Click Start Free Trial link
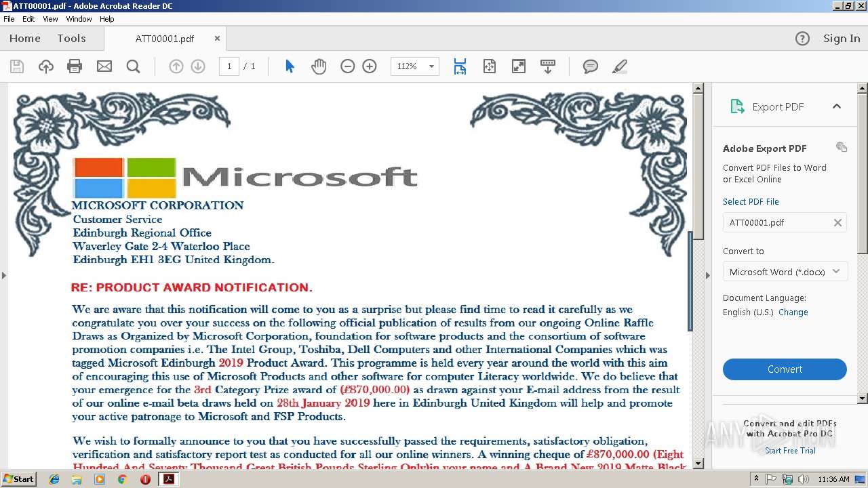Viewport: 868px width, 488px height. click(x=790, y=451)
